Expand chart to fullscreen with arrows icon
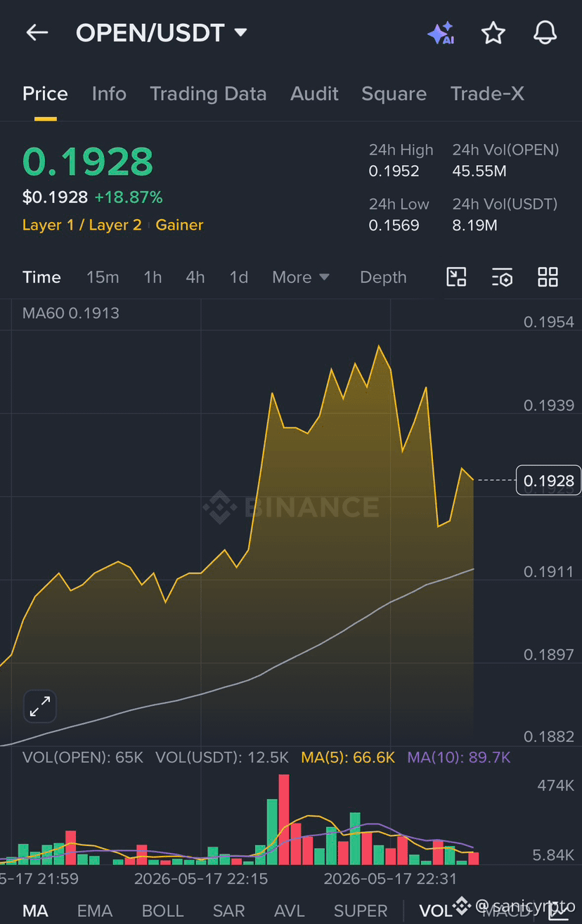Viewport: 582px width, 924px height. 40,706
